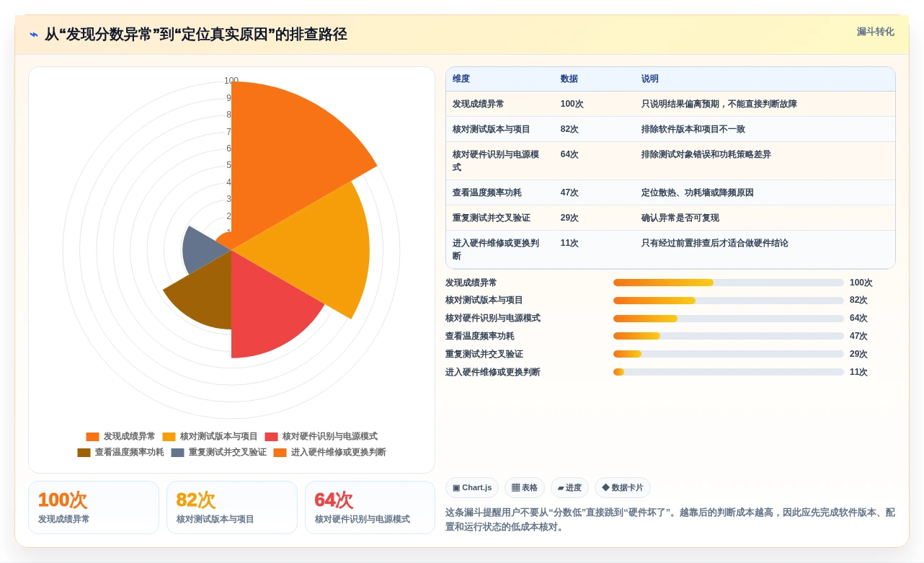Select the 表格 tag chip
This screenshot has width=924, height=563.
click(x=525, y=488)
